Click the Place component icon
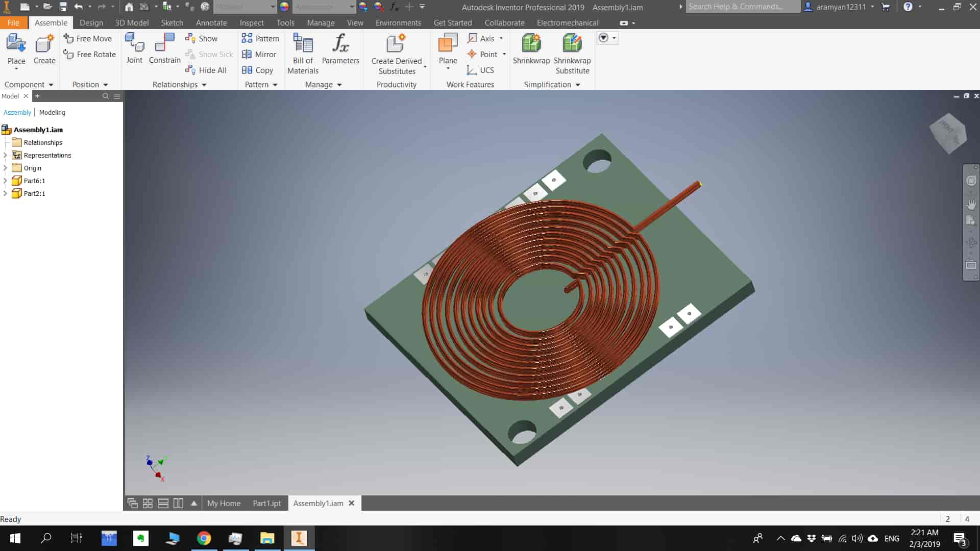Image resolution: width=980 pixels, height=551 pixels. (x=16, y=44)
